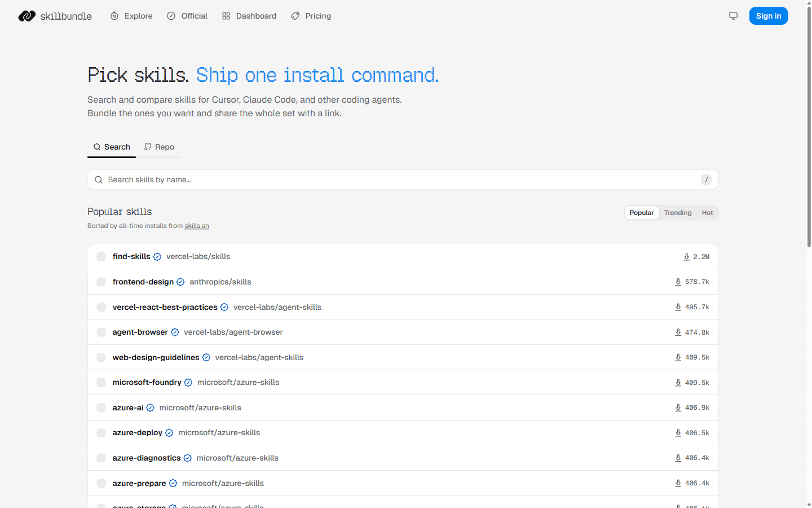Image resolution: width=812 pixels, height=508 pixels.
Task: Focus the Search skills by name field
Action: pos(403,179)
